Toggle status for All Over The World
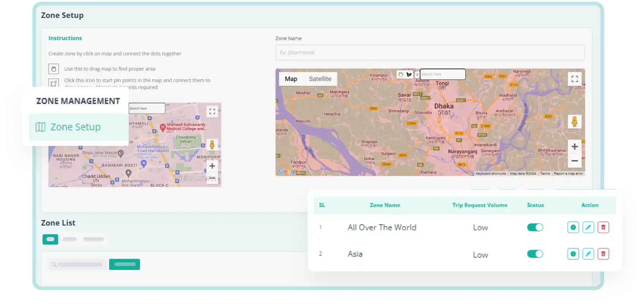Image resolution: width=644 pixels, height=304 pixels. coord(535,227)
